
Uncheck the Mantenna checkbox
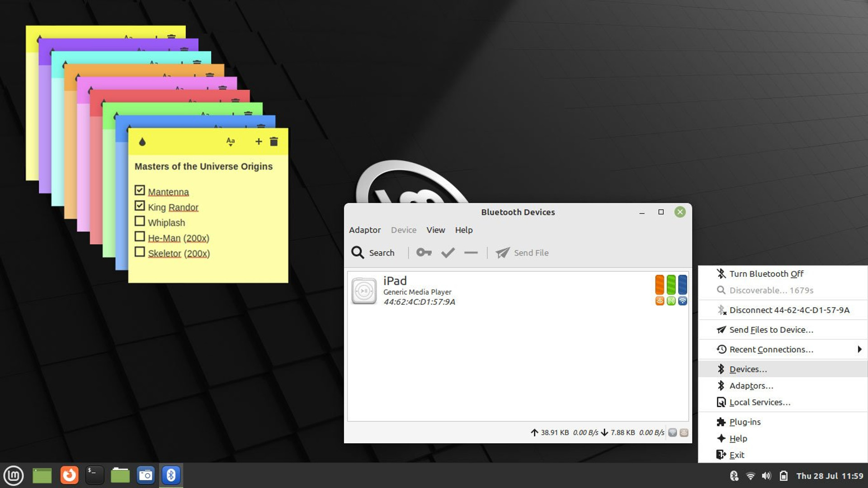coord(140,190)
